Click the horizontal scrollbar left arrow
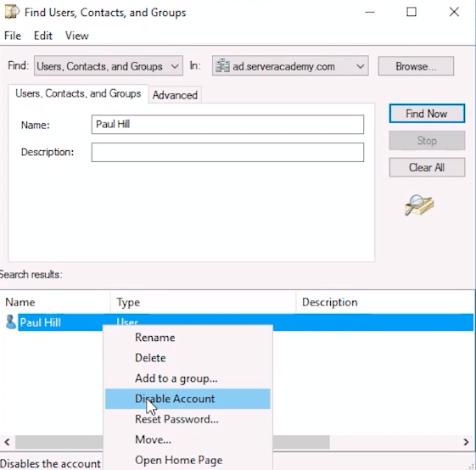The width and height of the screenshot is (476, 470). [x=8, y=442]
